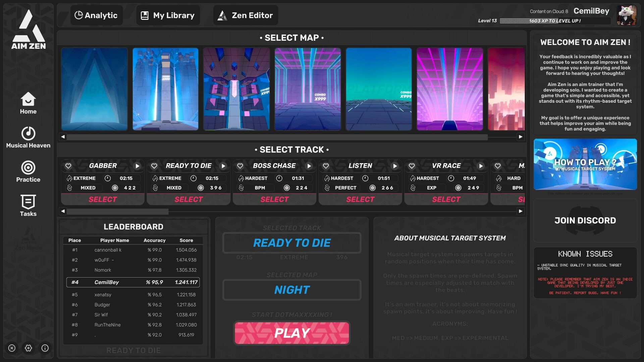
Task: Click JOIN DISCORD
Action: pos(585,220)
